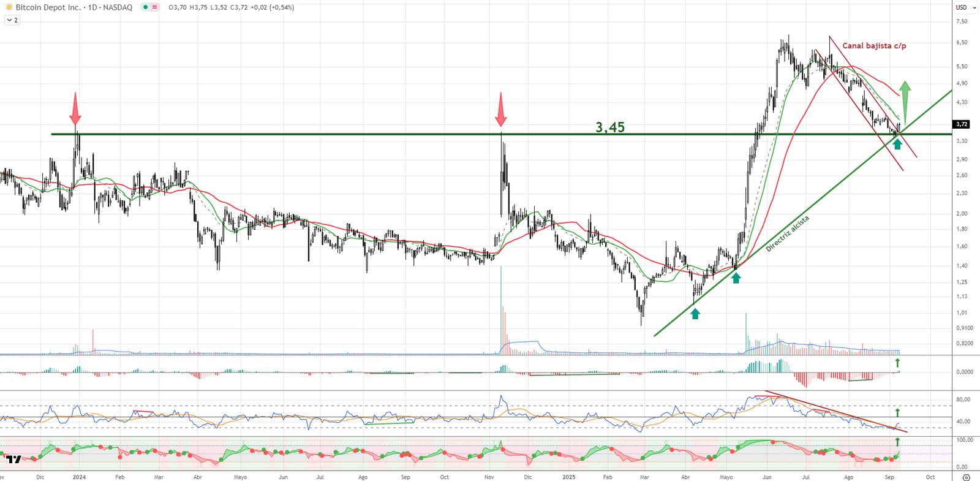Click the TradingView logo at bottom left
Viewport: 980px width, 481px height.
(13, 459)
